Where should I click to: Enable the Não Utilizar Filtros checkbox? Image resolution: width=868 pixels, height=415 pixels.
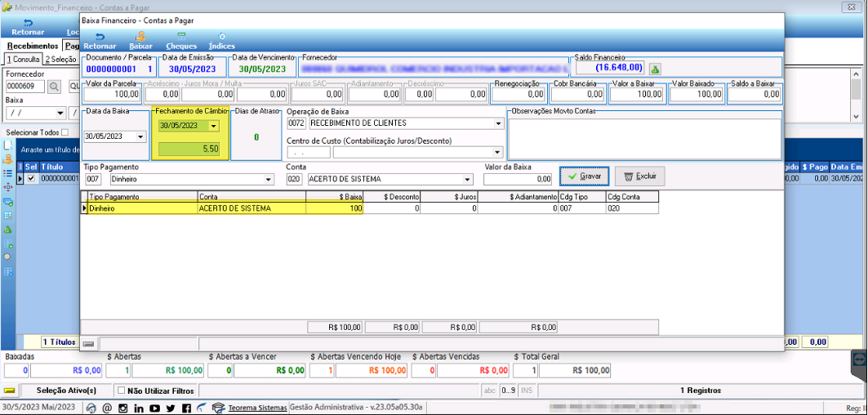pyautogui.click(x=121, y=390)
